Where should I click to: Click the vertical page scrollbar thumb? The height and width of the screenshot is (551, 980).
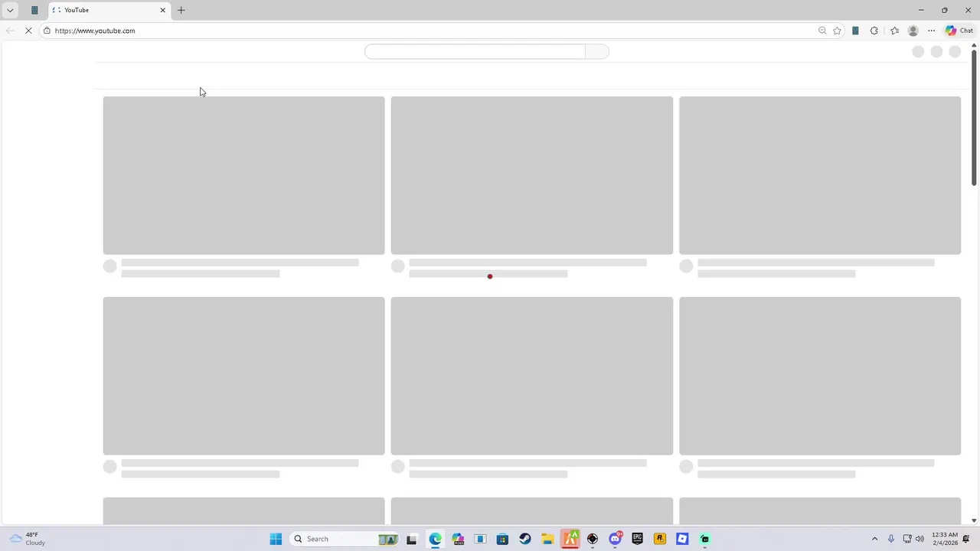974,117
